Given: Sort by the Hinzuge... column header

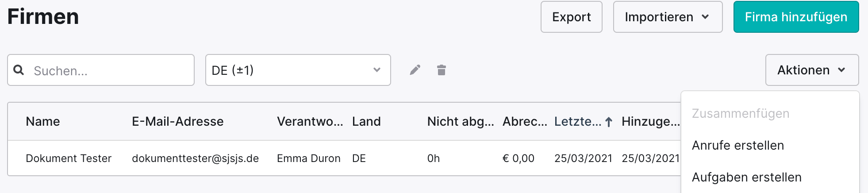Looking at the screenshot, I should coord(650,121).
